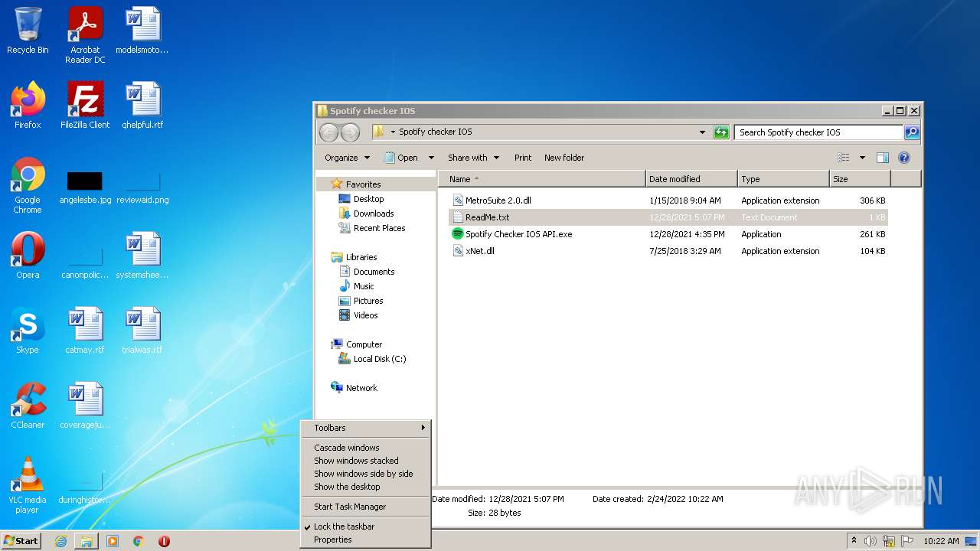Image resolution: width=980 pixels, height=551 pixels.
Task: Select MetroSuite 2.0.dll file
Action: click(x=498, y=201)
